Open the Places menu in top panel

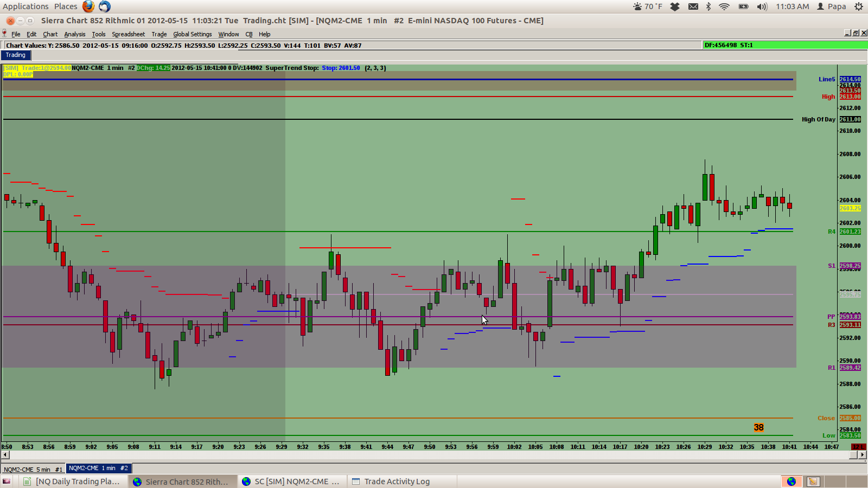(66, 7)
